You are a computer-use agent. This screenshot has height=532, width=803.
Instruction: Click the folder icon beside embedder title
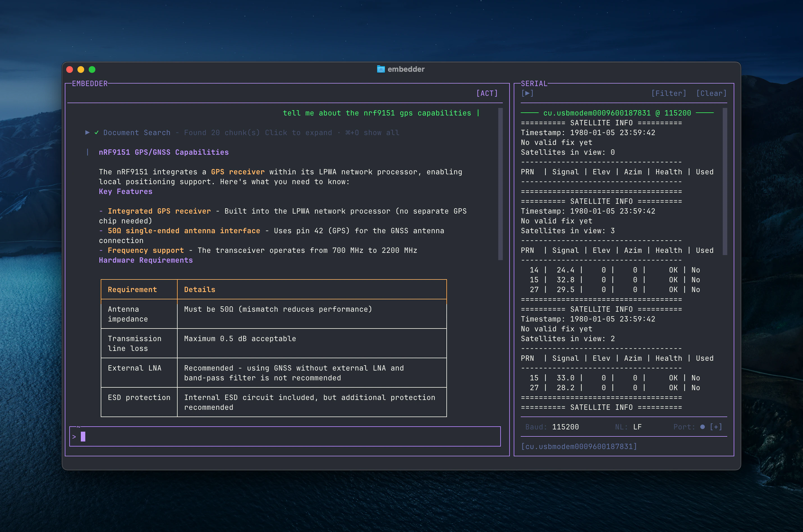tap(381, 69)
